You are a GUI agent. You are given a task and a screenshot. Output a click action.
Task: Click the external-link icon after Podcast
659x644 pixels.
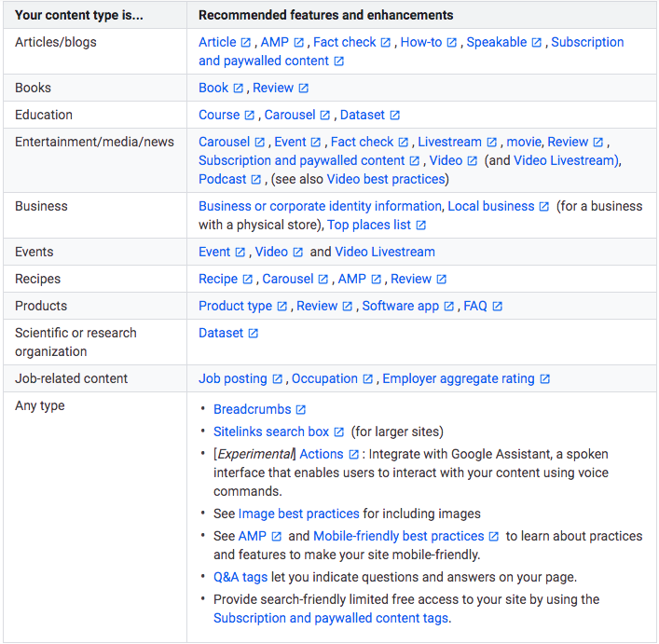click(x=256, y=179)
